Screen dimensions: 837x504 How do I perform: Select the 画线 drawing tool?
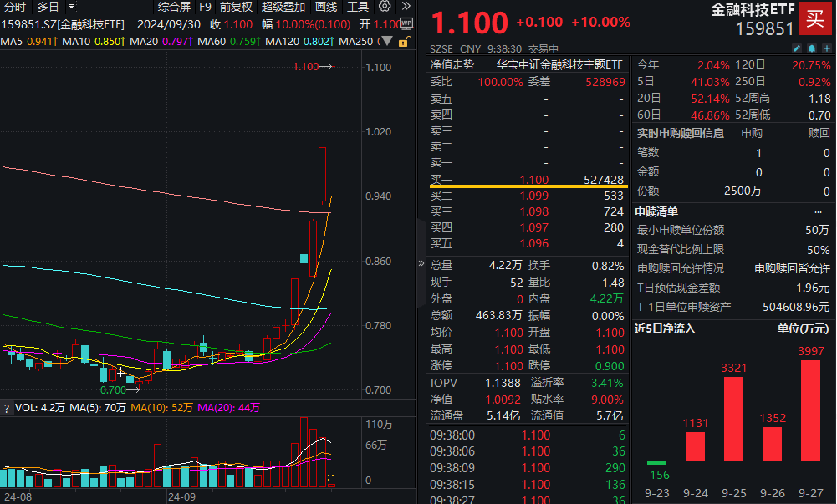[x=325, y=6]
